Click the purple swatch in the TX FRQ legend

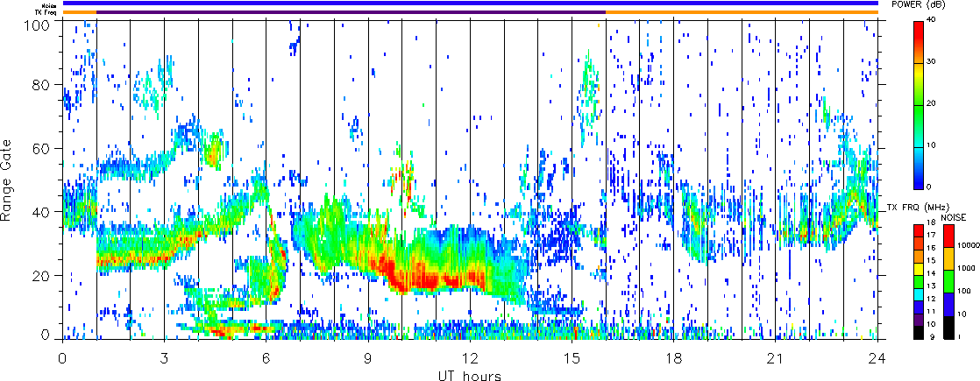coord(920,319)
